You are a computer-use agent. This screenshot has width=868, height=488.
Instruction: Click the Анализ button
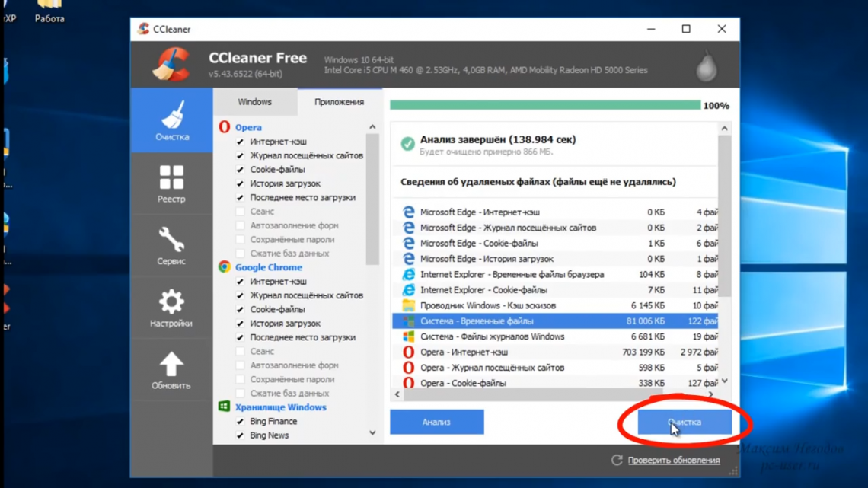[x=437, y=422]
